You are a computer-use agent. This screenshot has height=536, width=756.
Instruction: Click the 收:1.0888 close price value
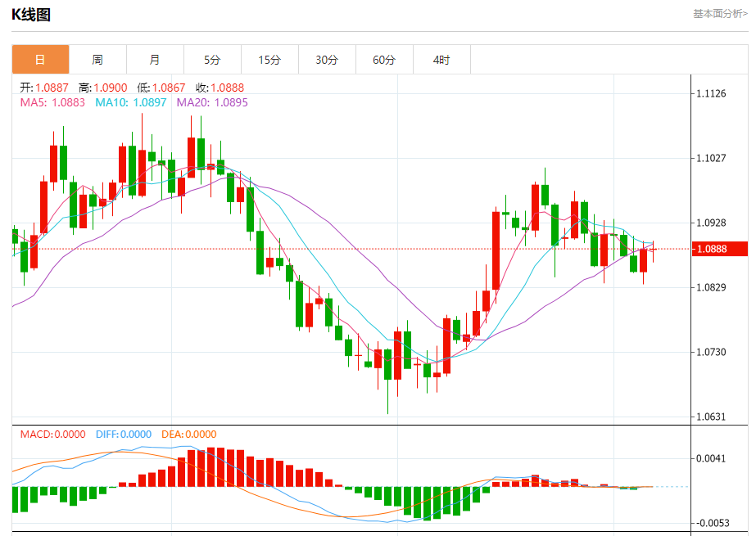click(220, 88)
